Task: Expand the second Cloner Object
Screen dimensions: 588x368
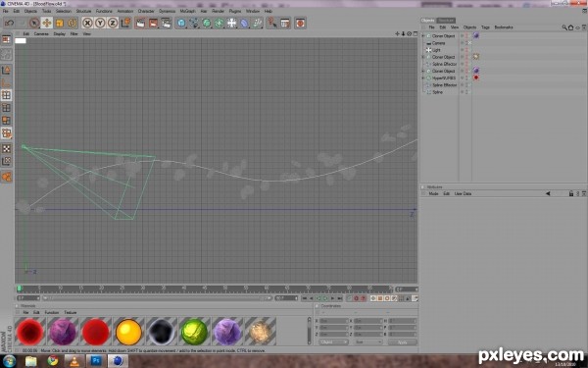Action: pos(423,57)
